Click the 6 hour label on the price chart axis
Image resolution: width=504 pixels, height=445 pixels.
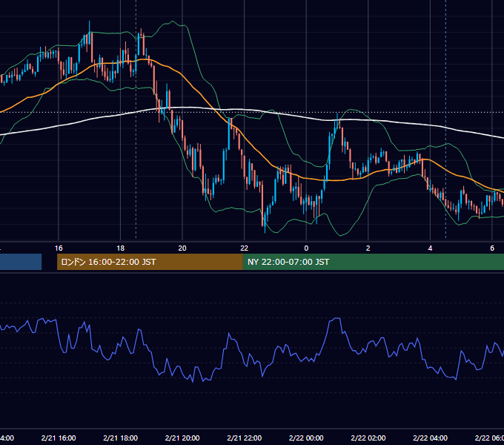coord(492,248)
